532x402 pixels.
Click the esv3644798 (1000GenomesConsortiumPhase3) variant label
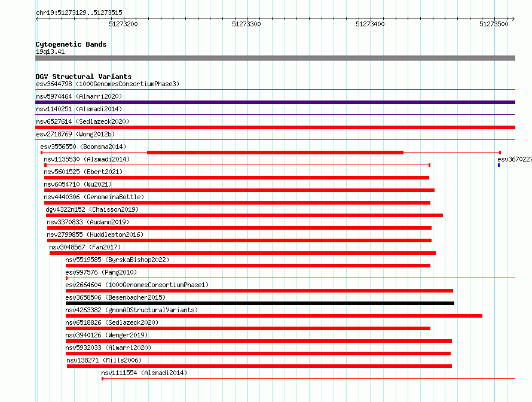(x=108, y=84)
